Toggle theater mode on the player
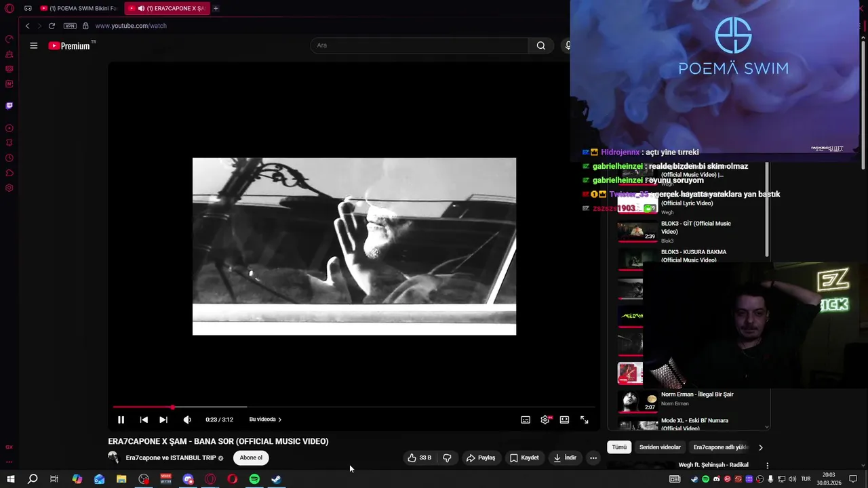Screen dimensions: 868x488 [564, 420]
